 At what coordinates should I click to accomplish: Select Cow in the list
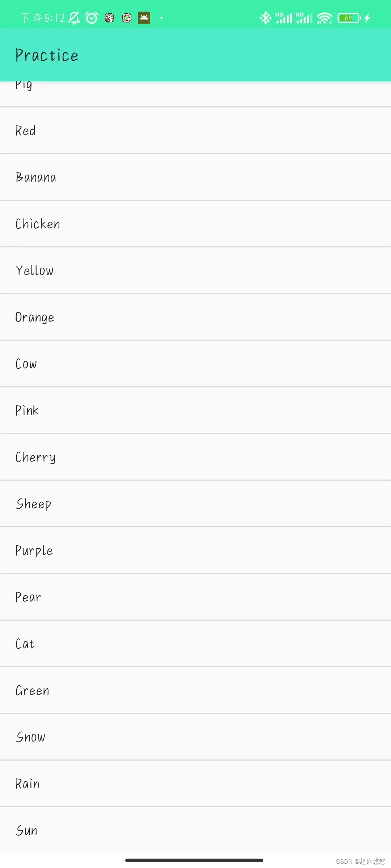195,364
